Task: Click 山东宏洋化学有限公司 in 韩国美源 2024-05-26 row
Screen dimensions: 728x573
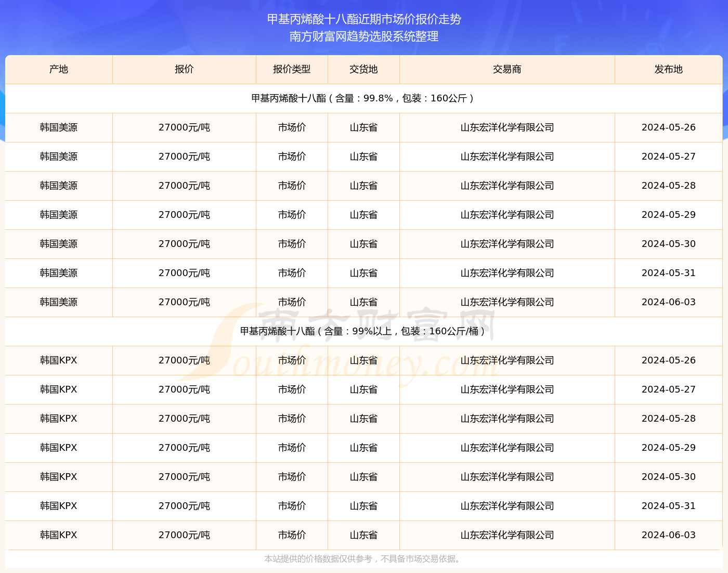Action: tap(507, 127)
